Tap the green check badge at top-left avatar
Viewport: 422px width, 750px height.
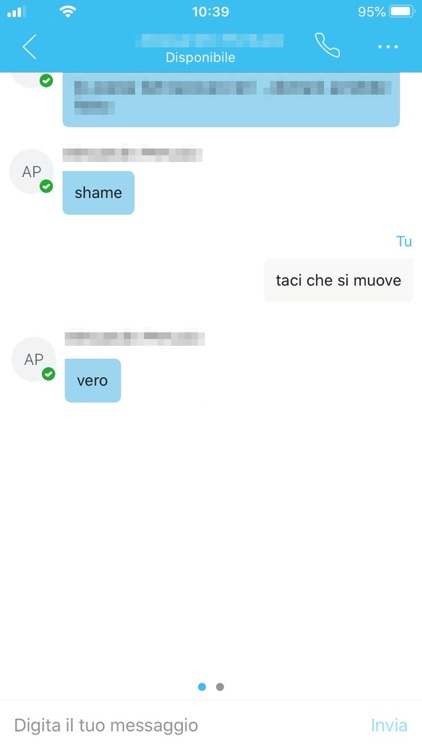[46, 80]
